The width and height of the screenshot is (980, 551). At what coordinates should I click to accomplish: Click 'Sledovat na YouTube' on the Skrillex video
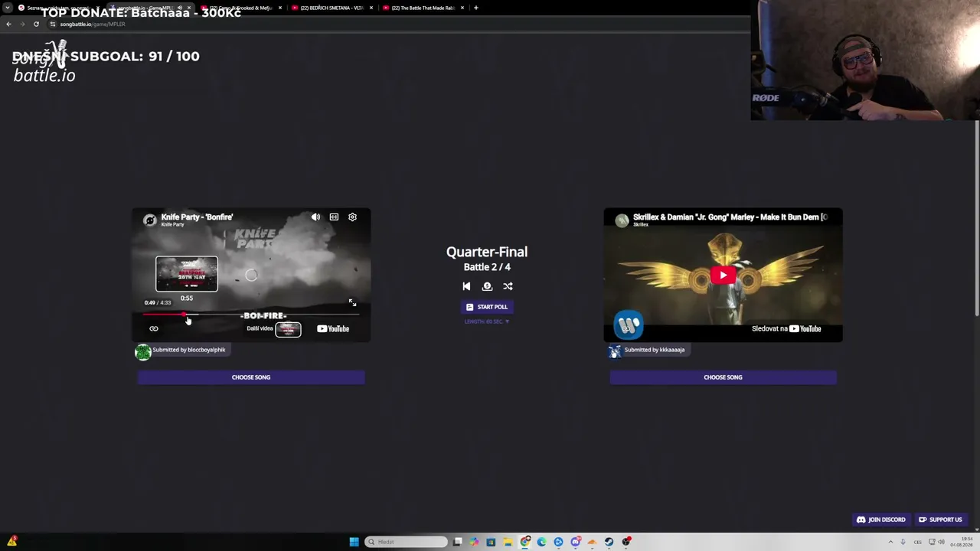point(786,329)
